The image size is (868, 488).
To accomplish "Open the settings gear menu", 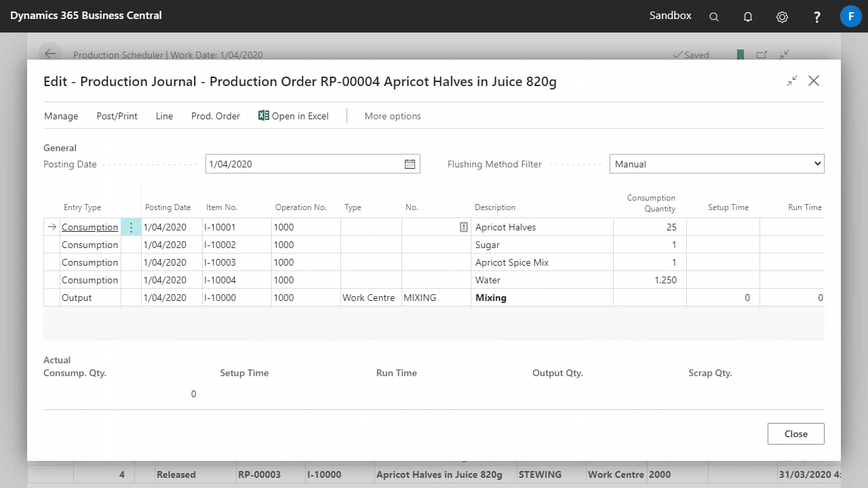I will [782, 16].
